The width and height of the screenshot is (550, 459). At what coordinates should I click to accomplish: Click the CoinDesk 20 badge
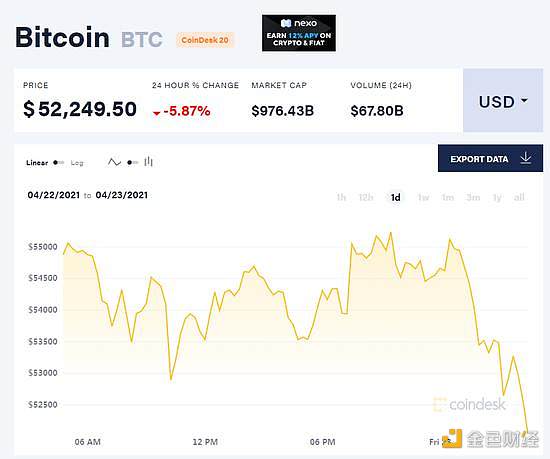(205, 40)
